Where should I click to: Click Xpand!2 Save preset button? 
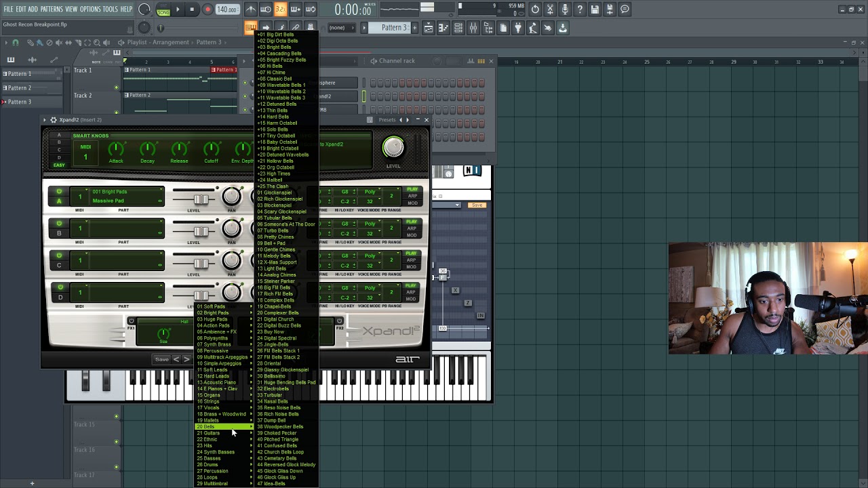(x=161, y=359)
